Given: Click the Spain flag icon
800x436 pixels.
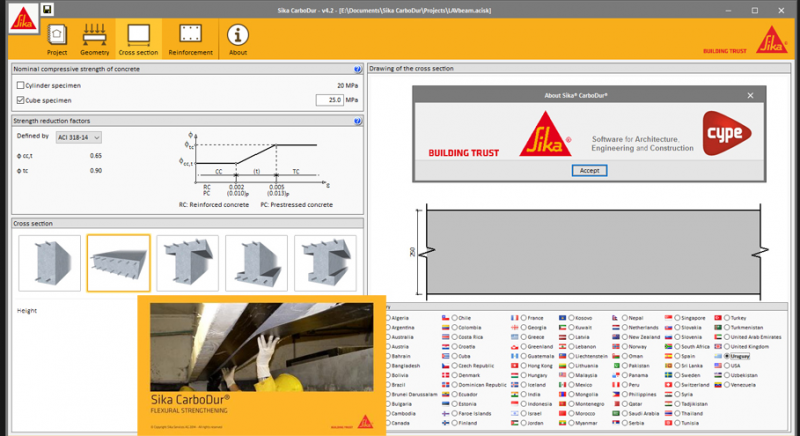Looking at the screenshot, I should click(x=668, y=356).
